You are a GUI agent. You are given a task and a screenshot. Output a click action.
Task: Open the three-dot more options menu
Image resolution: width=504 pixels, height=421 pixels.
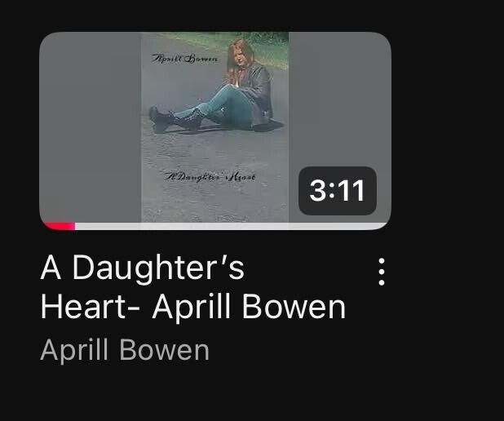pyautogui.click(x=381, y=272)
